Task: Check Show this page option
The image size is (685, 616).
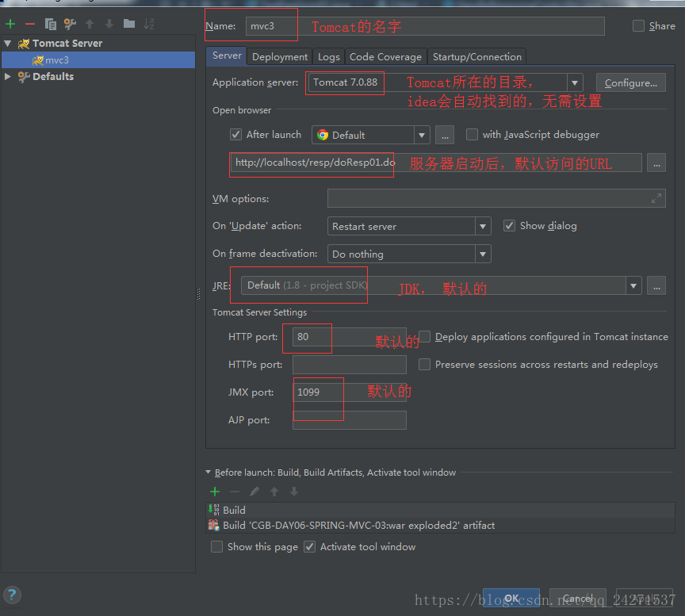Action: point(216,547)
